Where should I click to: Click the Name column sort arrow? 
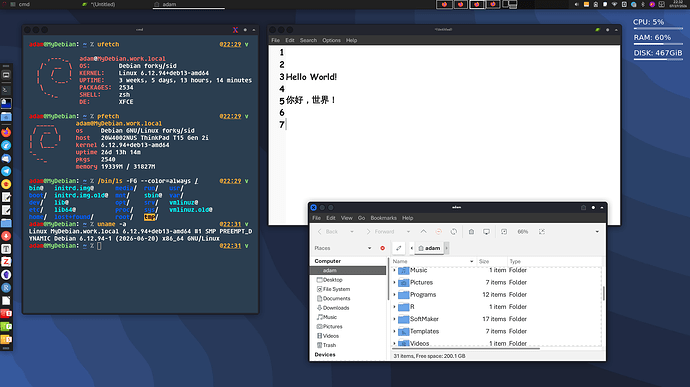[471, 262]
